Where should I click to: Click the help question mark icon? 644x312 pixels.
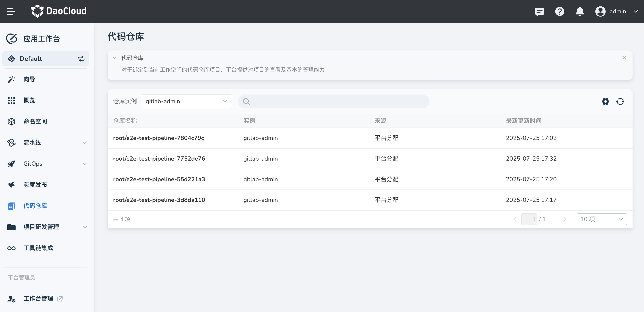click(559, 11)
